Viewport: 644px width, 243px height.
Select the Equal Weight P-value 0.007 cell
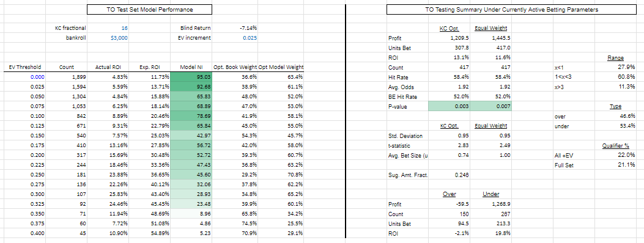(x=491, y=107)
